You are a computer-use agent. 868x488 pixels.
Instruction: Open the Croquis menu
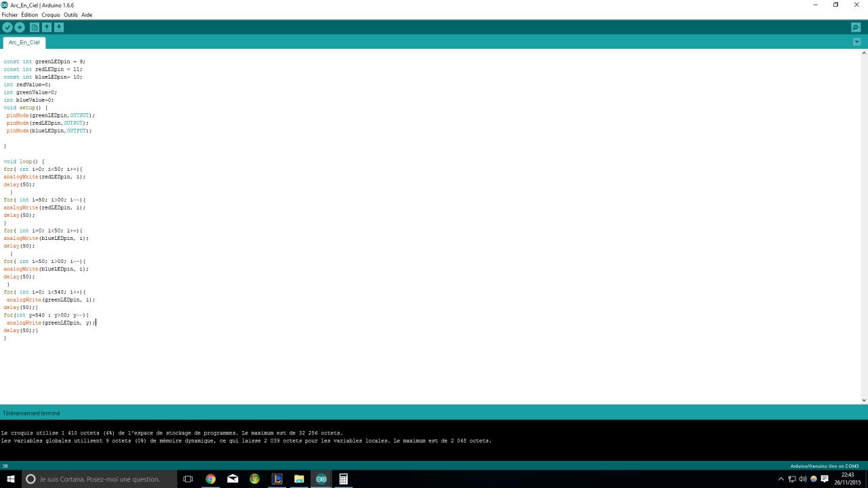[51, 15]
